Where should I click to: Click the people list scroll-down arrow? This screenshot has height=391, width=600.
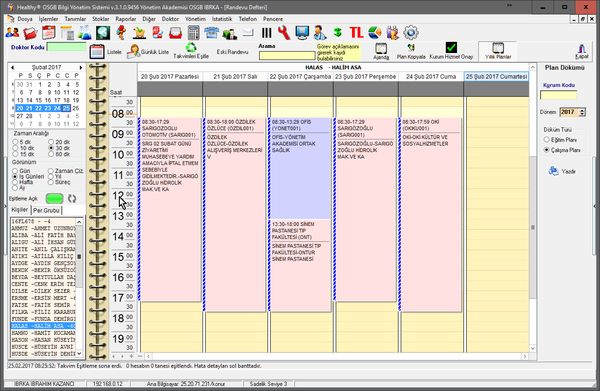tap(79, 354)
